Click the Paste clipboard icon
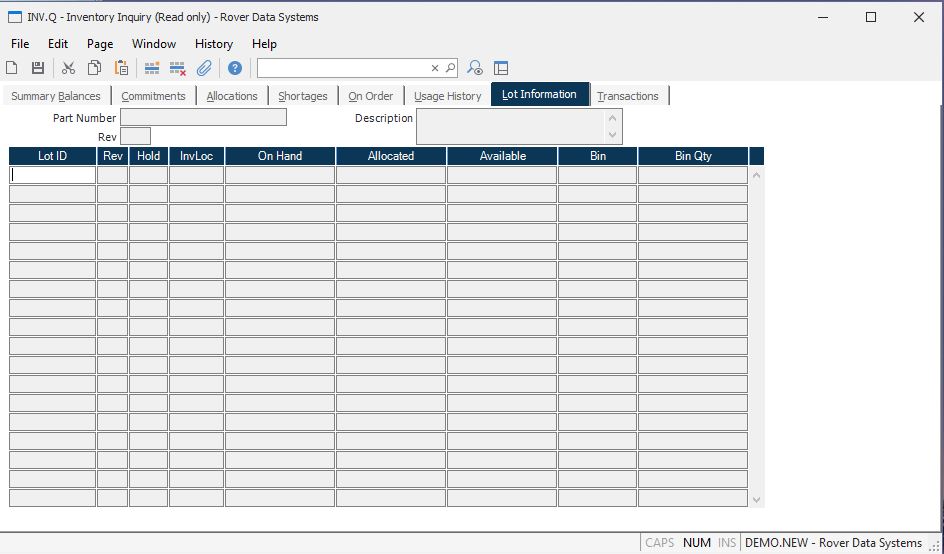 coord(121,68)
